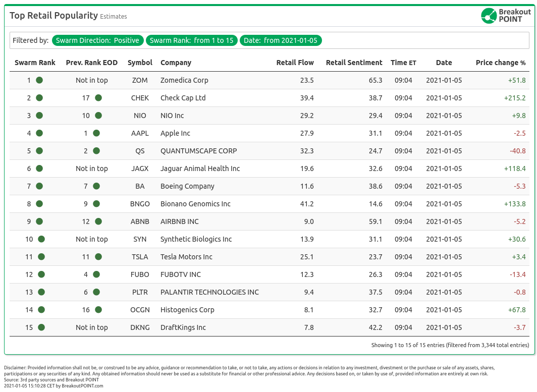Click green dot next to AAPL previous rank 1
The image size is (537, 392).
[x=96, y=133]
